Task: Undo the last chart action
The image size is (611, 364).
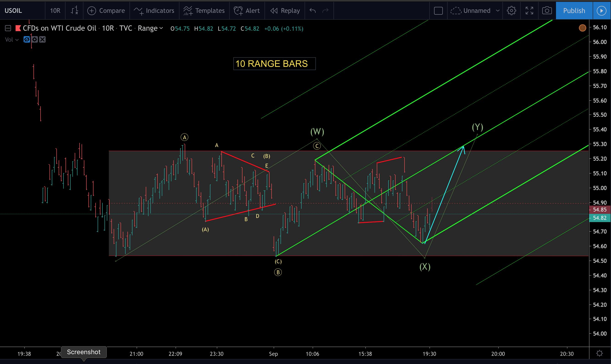Action: click(x=313, y=11)
